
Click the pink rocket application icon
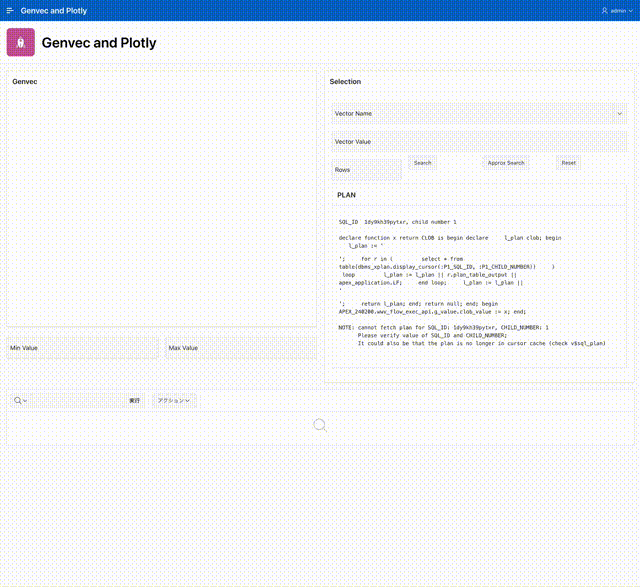pyautogui.click(x=21, y=42)
